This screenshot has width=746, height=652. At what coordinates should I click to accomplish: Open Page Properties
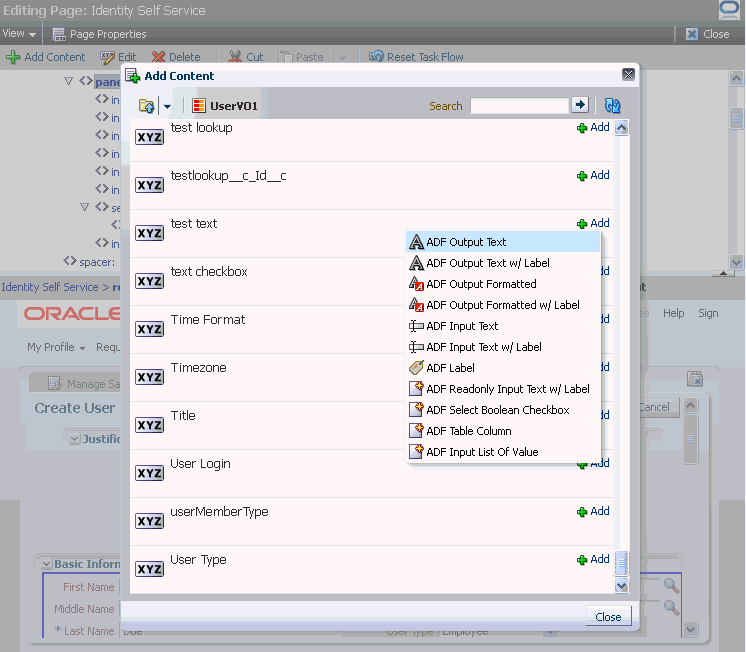[x=99, y=34]
